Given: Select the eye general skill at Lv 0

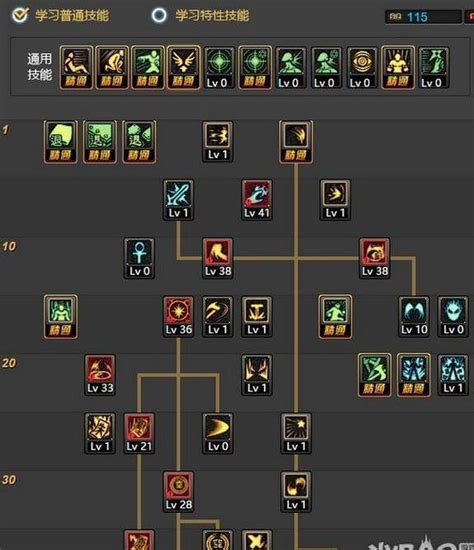Looking at the screenshot, I should 362,68.
